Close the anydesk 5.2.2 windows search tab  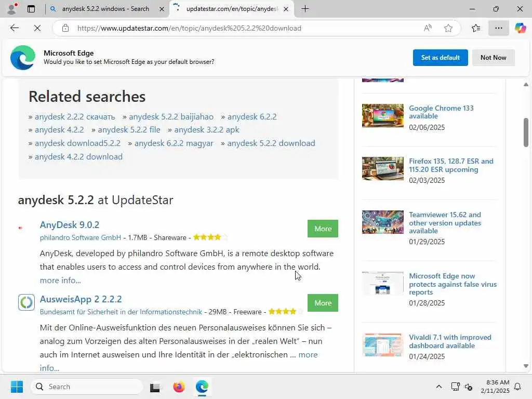coord(162,9)
